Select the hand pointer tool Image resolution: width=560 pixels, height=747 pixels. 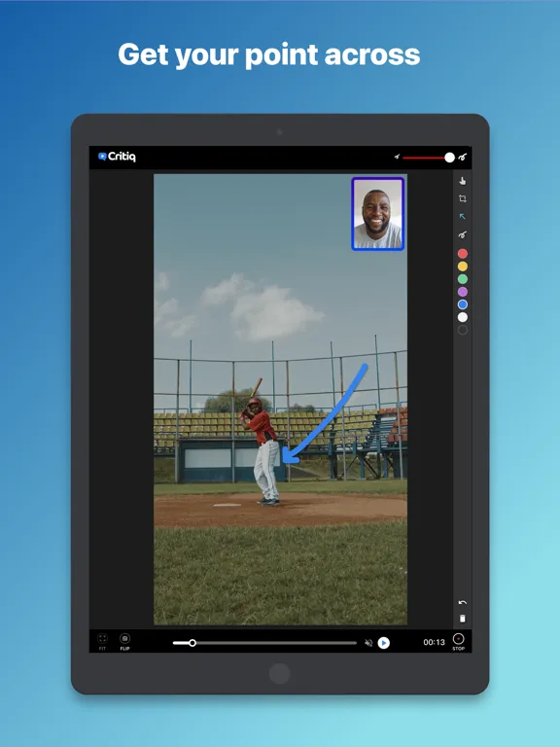[463, 181]
